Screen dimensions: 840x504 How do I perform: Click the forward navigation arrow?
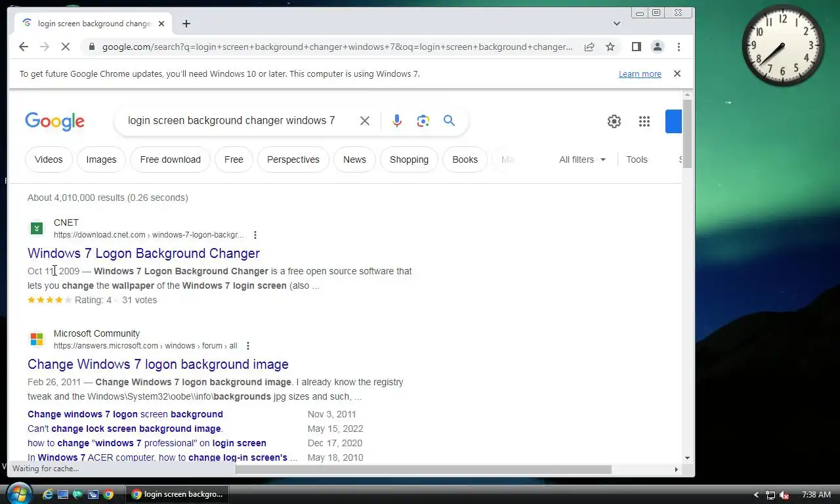coord(45,47)
